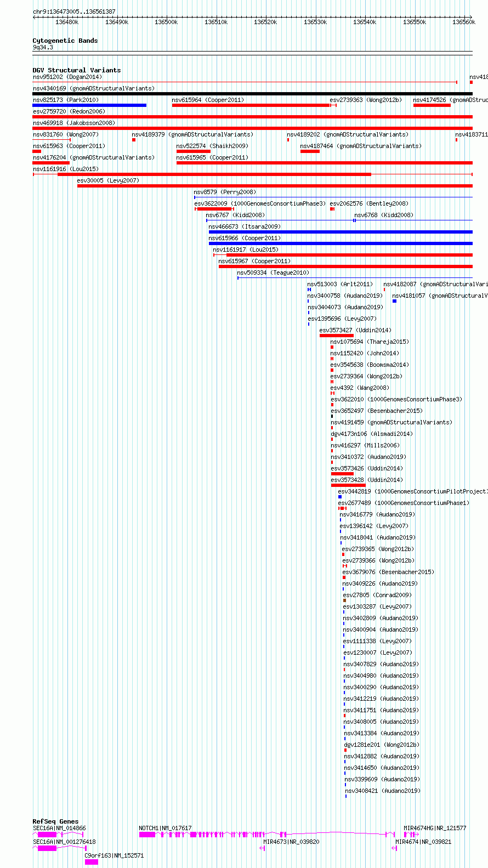The image size is (488, 868).
Task: Select nsv615963 (Cooper2011) variant
Action: [x=37, y=151]
